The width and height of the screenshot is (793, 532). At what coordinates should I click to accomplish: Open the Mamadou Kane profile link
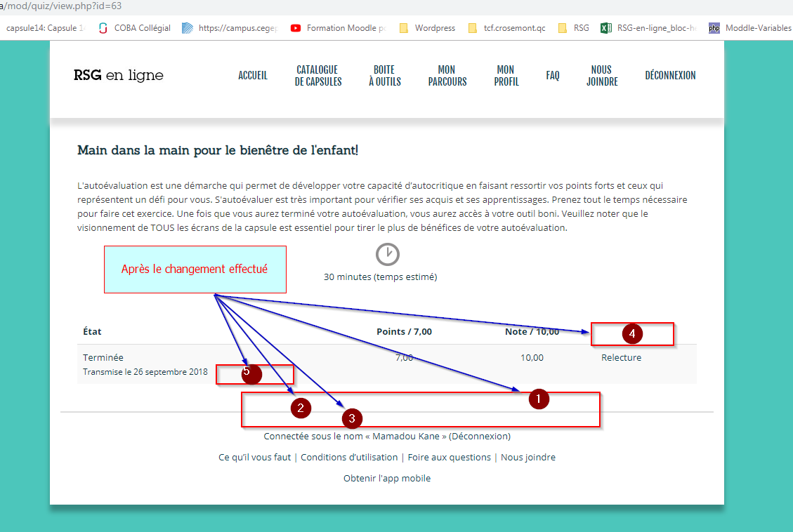405,436
